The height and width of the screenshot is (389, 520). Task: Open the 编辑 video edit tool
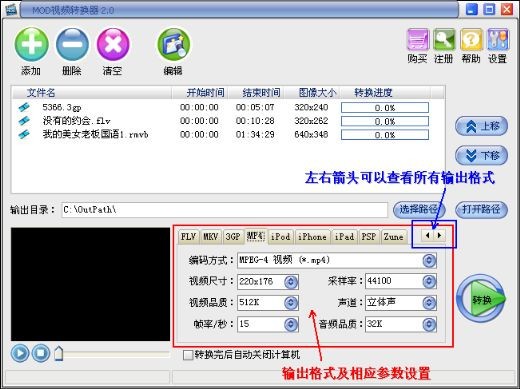(x=173, y=44)
